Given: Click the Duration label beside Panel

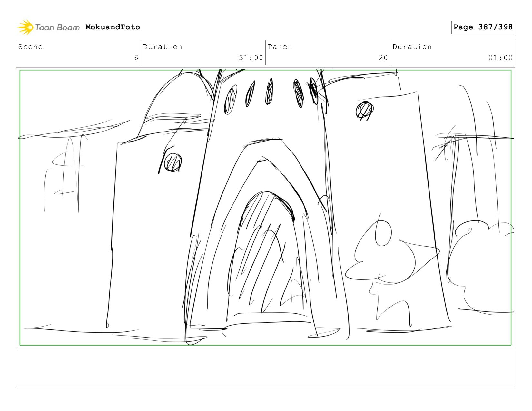Looking at the screenshot, I should coord(412,47).
